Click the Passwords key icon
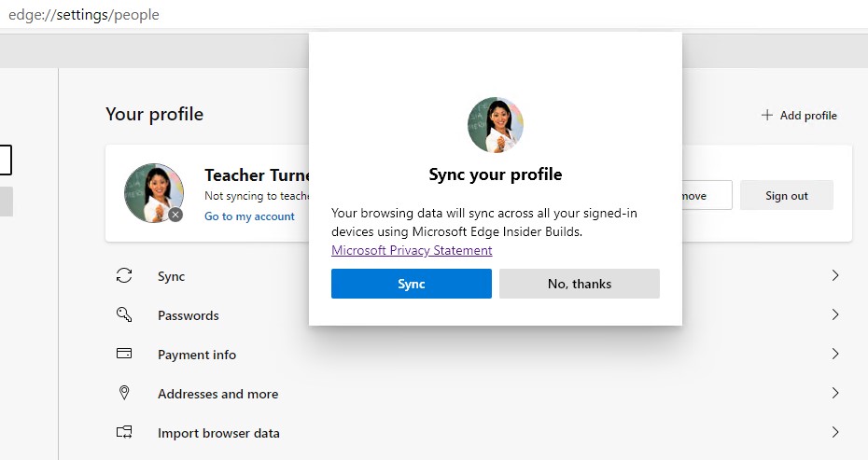Viewport: 868px width, 460px height. (124, 314)
